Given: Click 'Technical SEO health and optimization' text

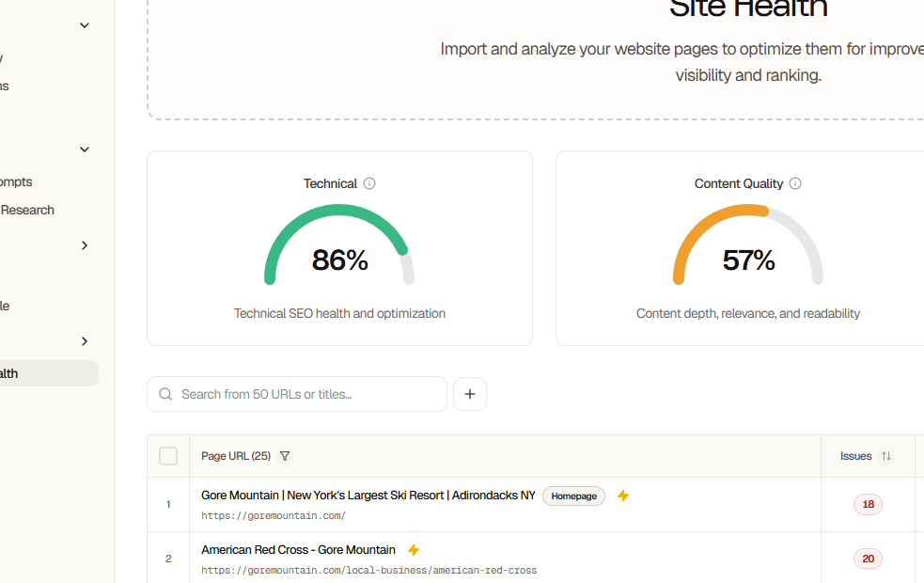Looking at the screenshot, I should click(339, 313).
